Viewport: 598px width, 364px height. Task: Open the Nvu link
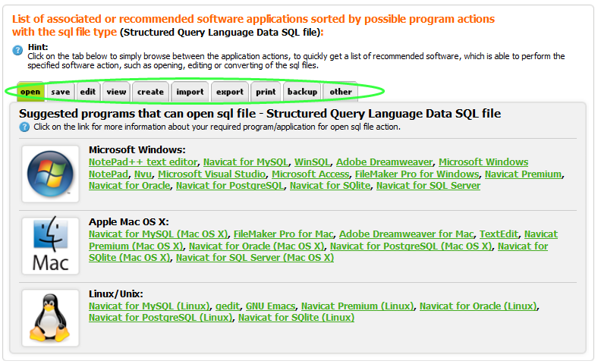143,174
